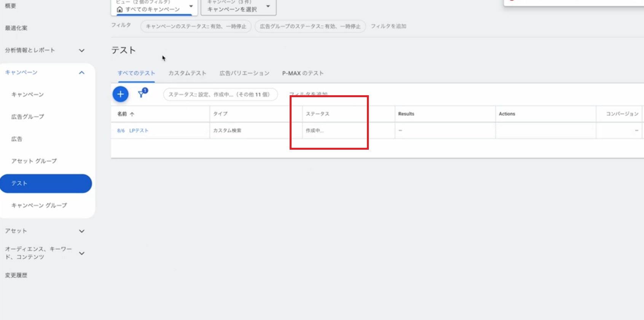Click the sort arrow next to 名前
This screenshot has height=320, width=644.
point(132,114)
